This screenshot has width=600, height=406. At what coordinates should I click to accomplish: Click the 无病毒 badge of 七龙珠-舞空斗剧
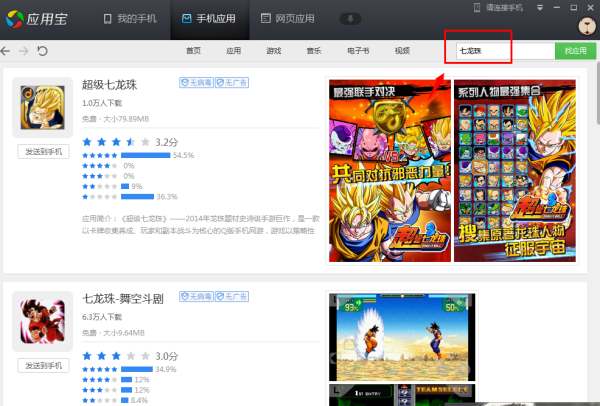point(196,296)
